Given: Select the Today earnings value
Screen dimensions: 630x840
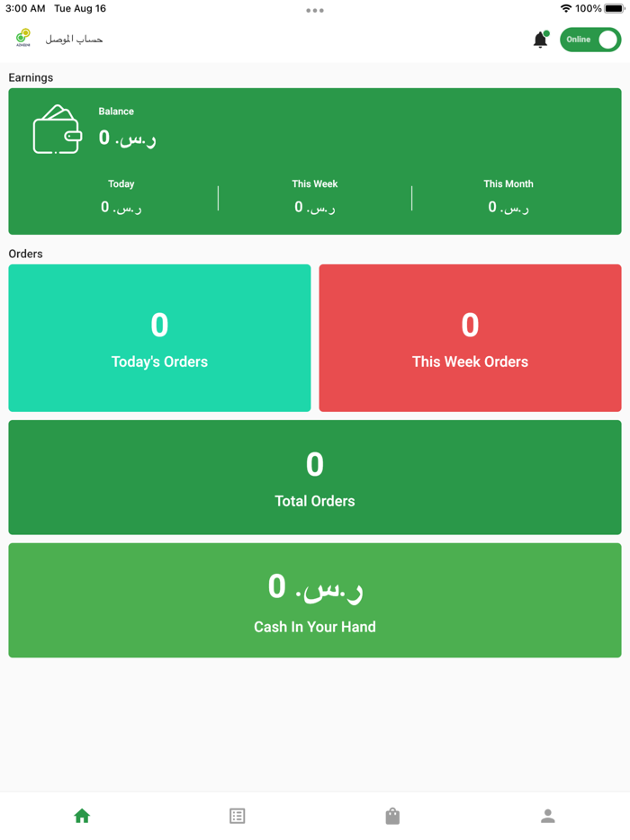Looking at the screenshot, I should [x=121, y=206].
